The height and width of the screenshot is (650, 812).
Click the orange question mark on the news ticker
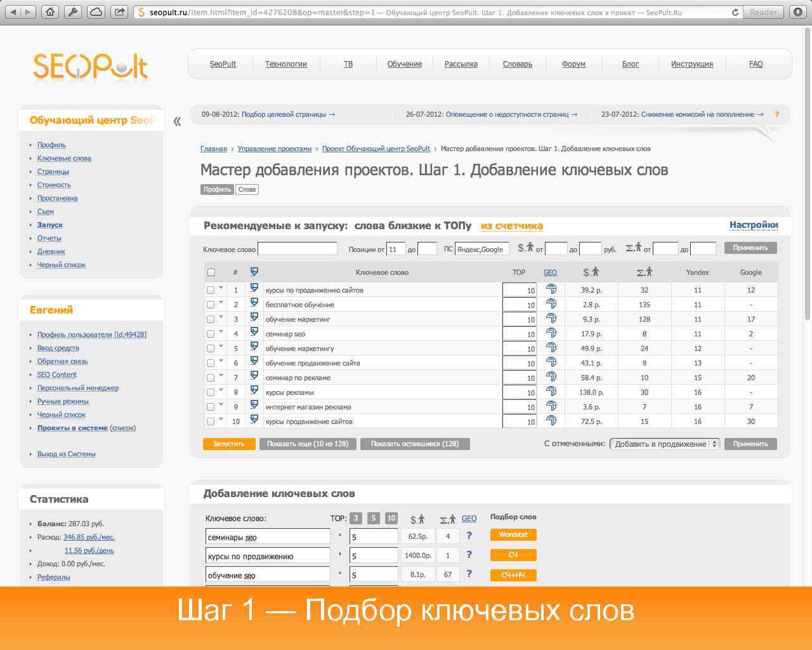click(777, 115)
